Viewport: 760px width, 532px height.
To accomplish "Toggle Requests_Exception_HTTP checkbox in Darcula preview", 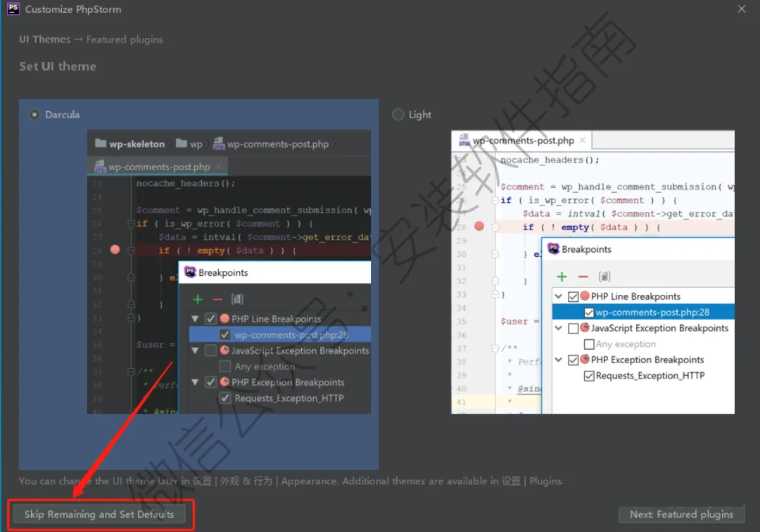I will [x=225, y=398].
